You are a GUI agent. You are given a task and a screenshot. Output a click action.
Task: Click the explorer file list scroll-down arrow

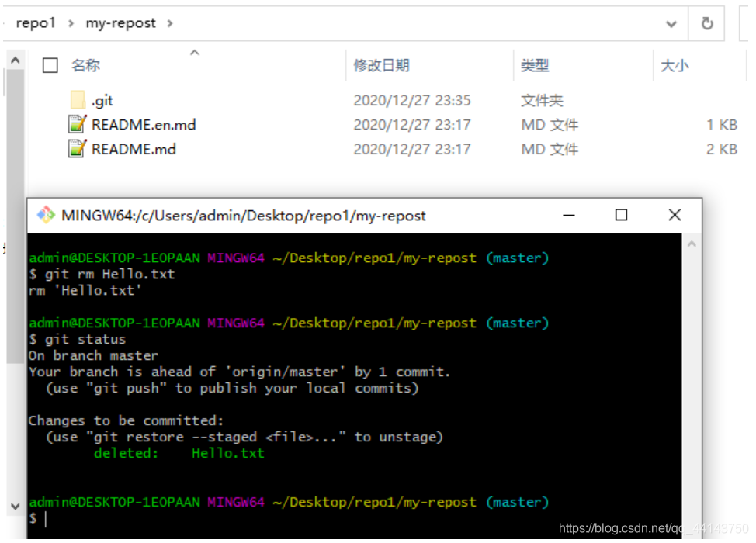point(15,506)
